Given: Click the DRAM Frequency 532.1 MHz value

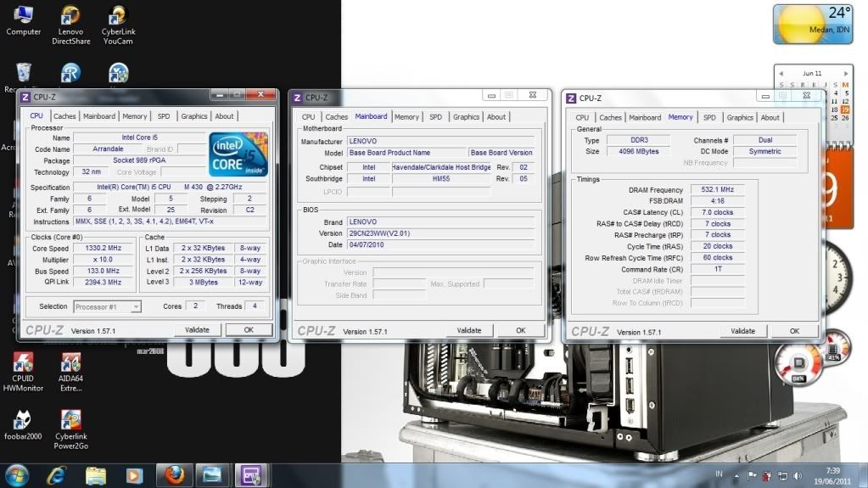Looking at the screenshot, I should pos(717,189).
